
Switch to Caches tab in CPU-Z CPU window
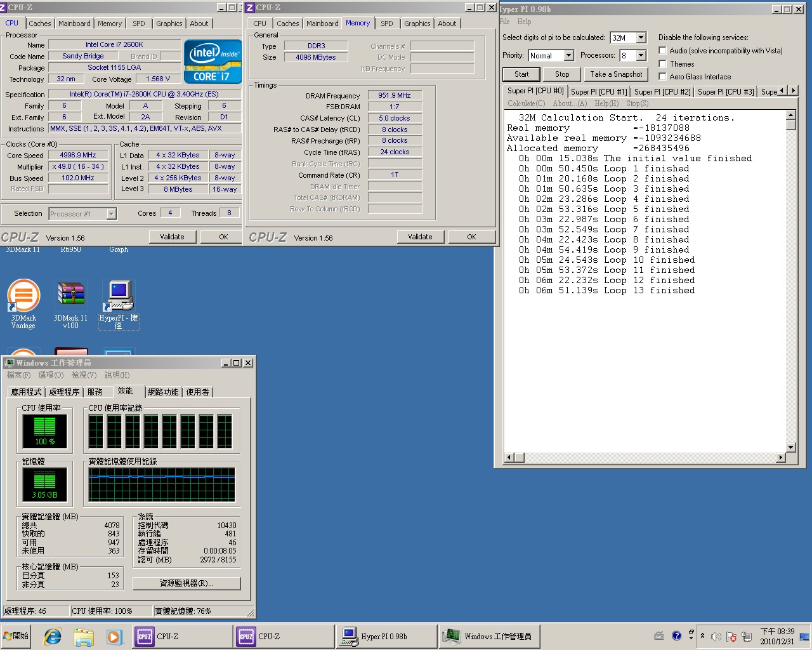(40, 23)
